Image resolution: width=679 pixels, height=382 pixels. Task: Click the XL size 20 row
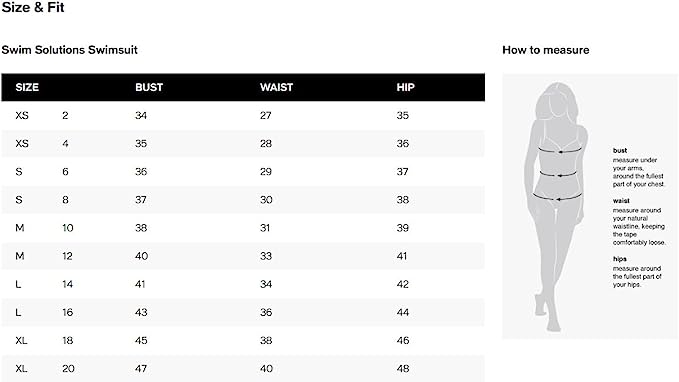(x=243, y=368)
